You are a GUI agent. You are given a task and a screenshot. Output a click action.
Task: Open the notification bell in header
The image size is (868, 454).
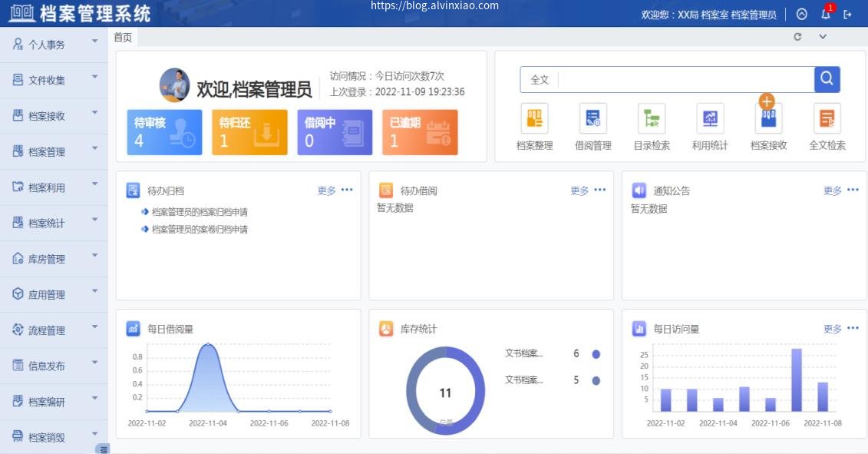click(x=825, y=14)
